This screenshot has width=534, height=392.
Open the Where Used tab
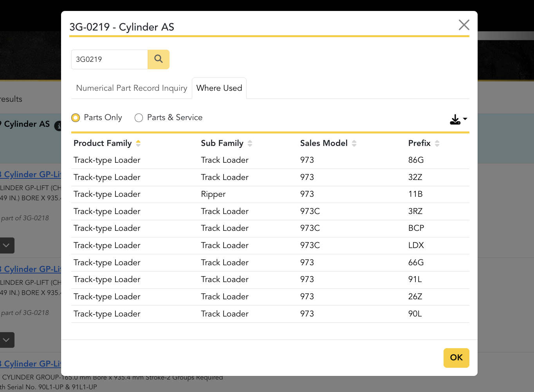point(219,88)
